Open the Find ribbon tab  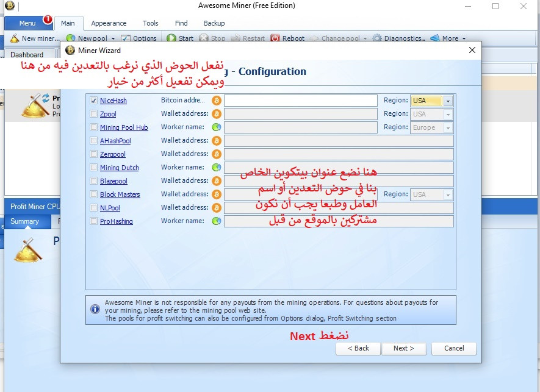tap(181, 23)
